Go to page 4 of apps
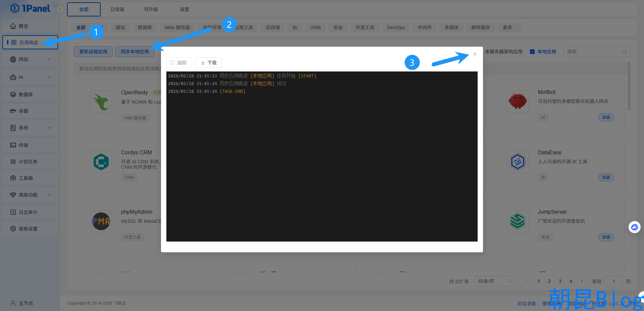Screen dimensions: 644x311 tap(571, 281)
